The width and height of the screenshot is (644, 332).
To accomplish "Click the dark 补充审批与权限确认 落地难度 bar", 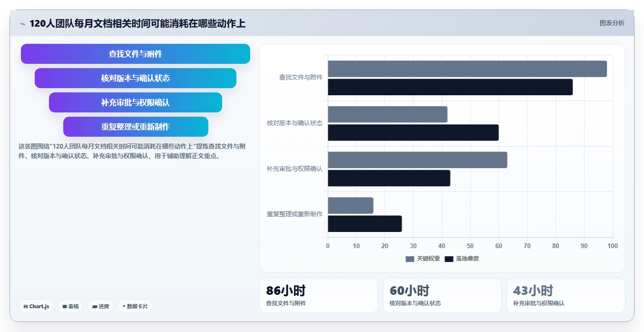I will click(x=389, y=178).
